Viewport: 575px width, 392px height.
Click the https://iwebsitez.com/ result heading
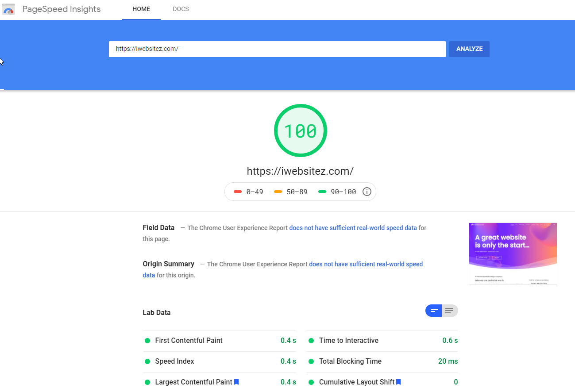click(x=300, y=171)
